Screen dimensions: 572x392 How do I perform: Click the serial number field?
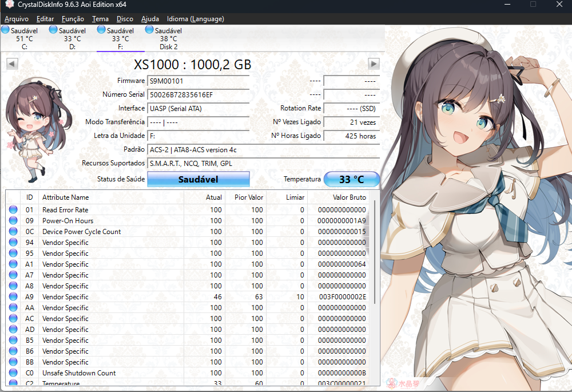tap(198, 95)
